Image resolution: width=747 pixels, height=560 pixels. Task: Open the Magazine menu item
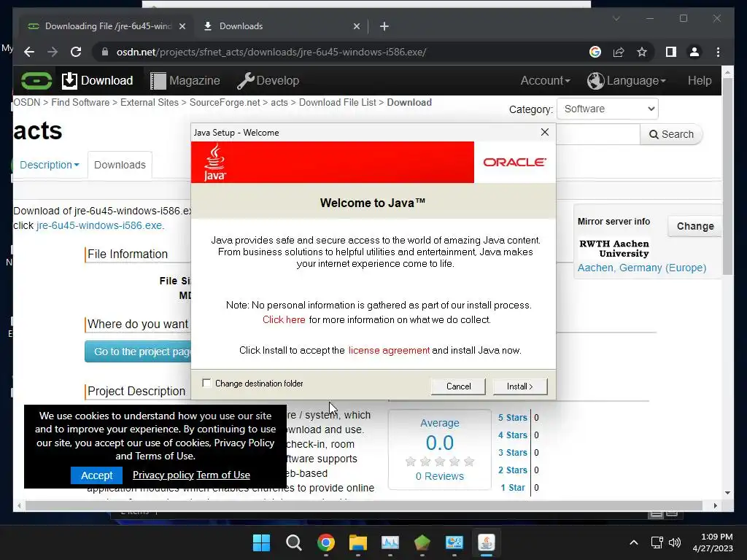pyautogui.click(x=185, y=80)
